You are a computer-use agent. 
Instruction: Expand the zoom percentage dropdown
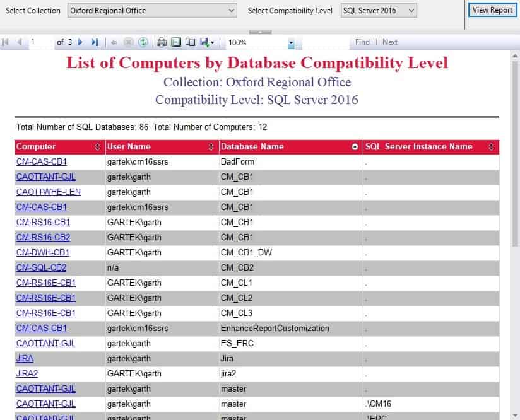pyautogui.click(x=291, y=43)
